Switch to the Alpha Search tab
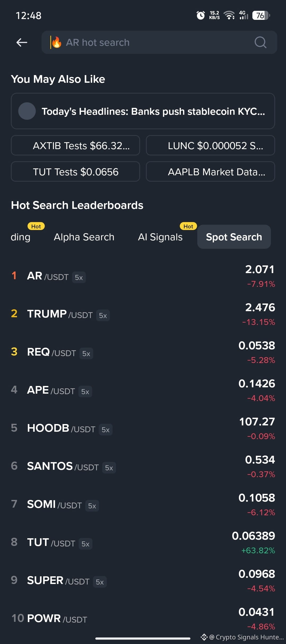The width and height of the screenshot is (286, 644). click(x=84, y=237)
